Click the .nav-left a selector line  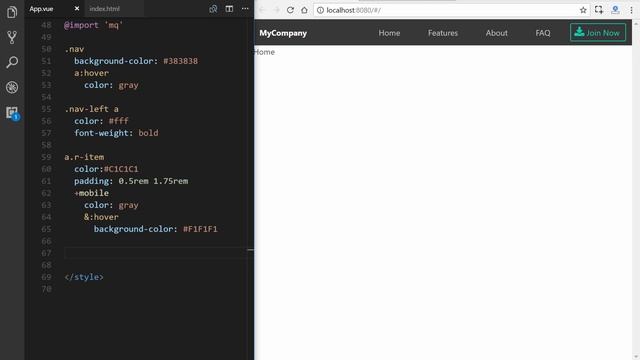[x=91, y=109]
